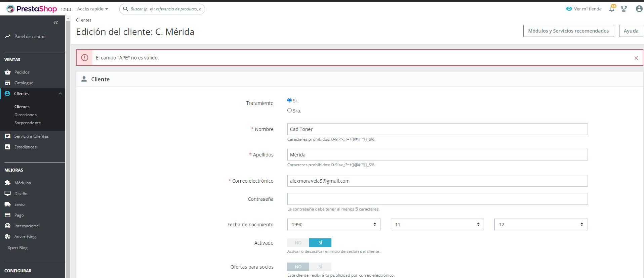Set Activado to NO

pos(298,243)
